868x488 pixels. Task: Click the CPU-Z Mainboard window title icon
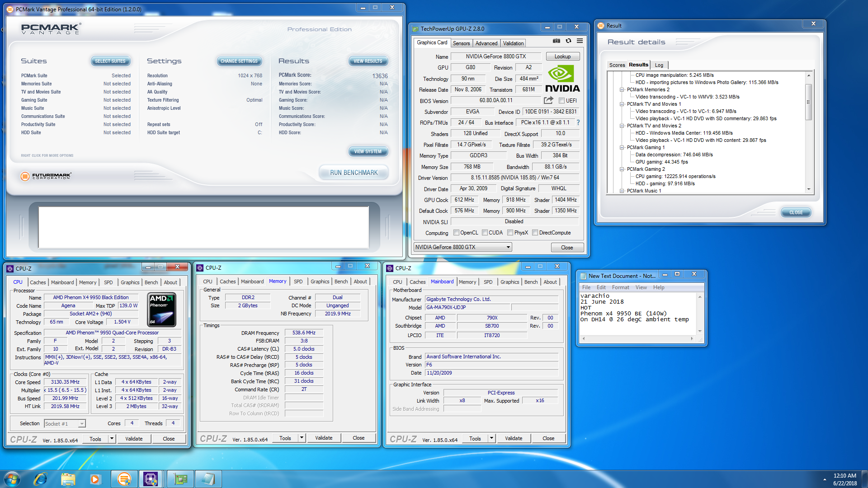tap(390, 268)
